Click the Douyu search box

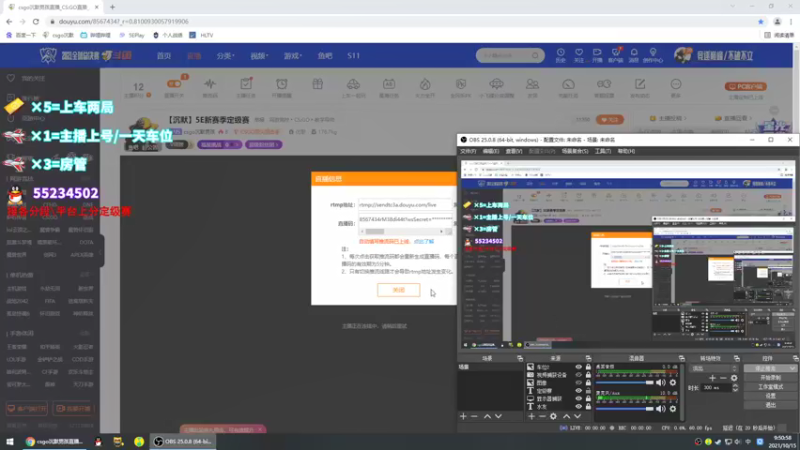coord(510,55)
